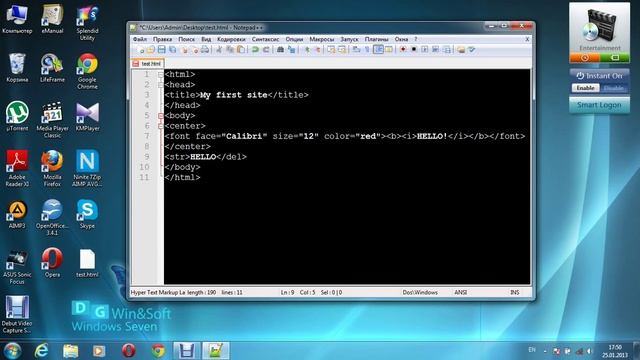The image size is (640, 360).
Task: Open the Windows Start orb
Action: pos(12,351)
